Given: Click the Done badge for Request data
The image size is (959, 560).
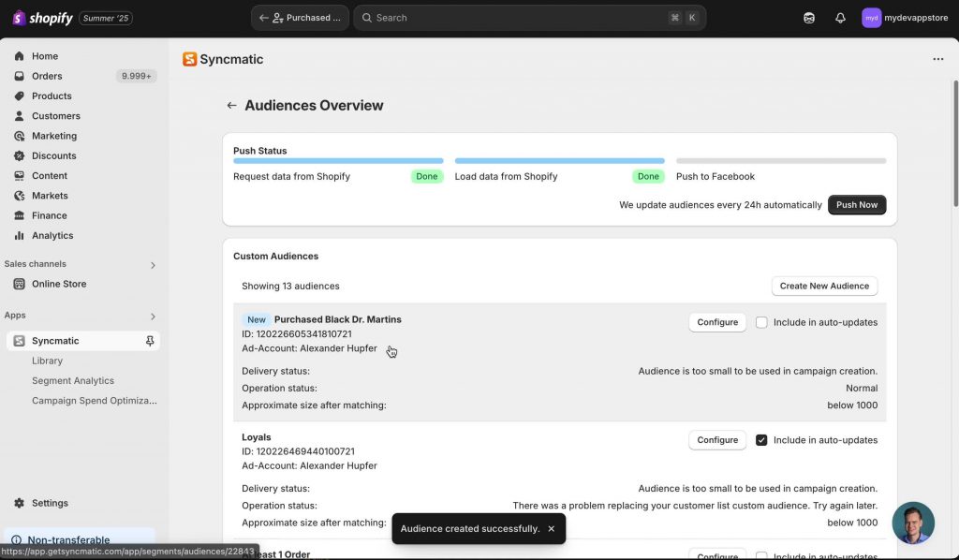Looking at the screenshot, I should (x=426, y=176).
